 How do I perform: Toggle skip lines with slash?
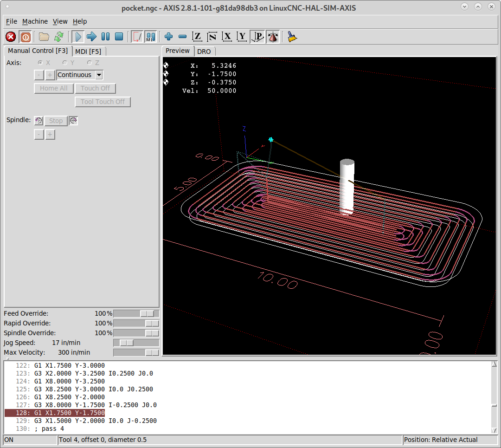137,37
